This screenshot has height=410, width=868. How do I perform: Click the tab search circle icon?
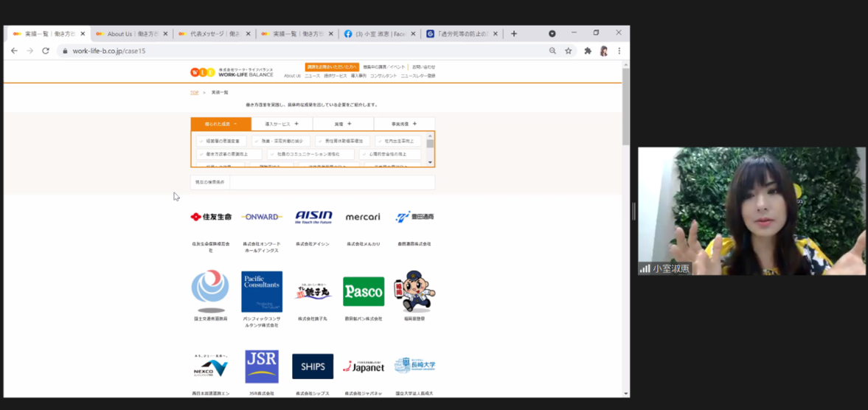coord(552,33)
